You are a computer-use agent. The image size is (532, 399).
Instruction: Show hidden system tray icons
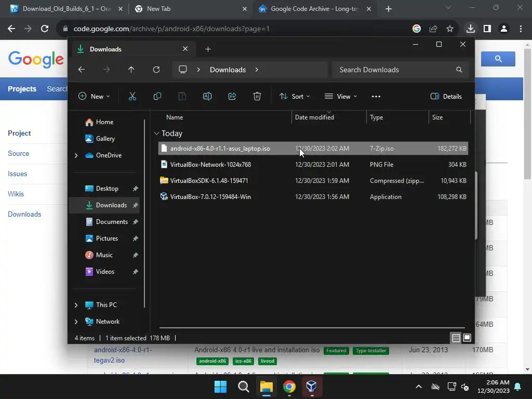pos(419,387)
